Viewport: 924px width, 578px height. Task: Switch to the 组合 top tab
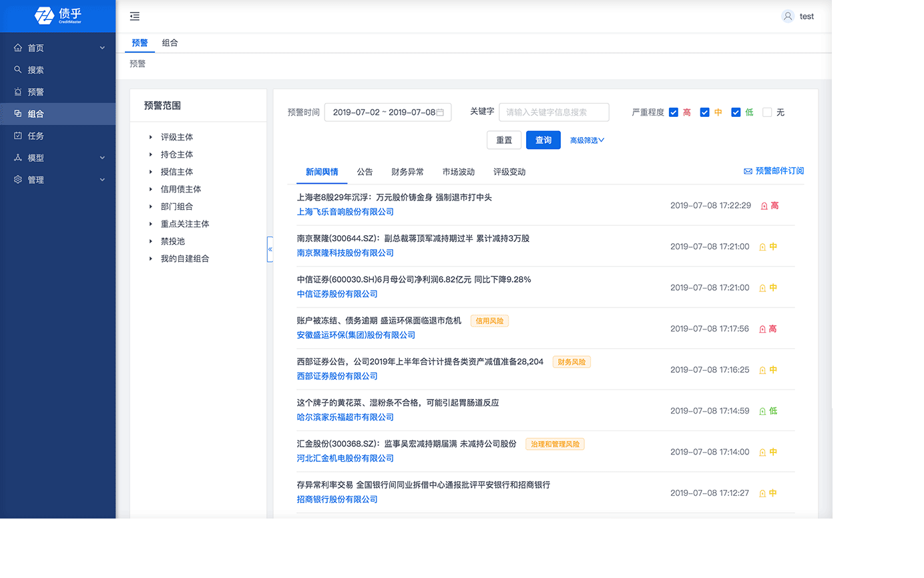tap(170, 43)
